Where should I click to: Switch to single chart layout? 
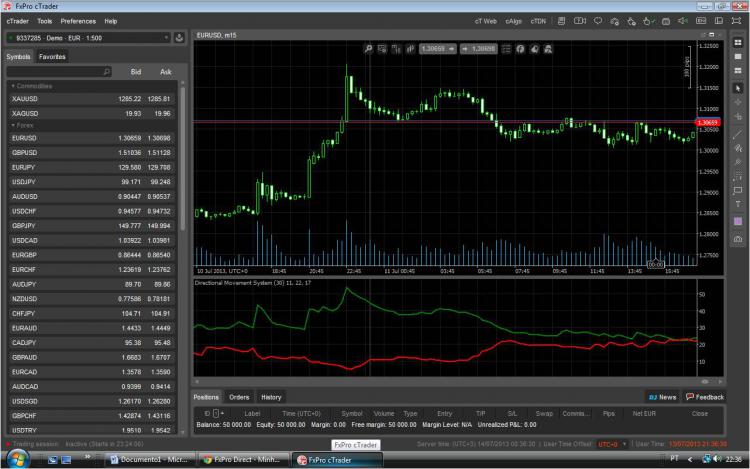tap(738, 56)
